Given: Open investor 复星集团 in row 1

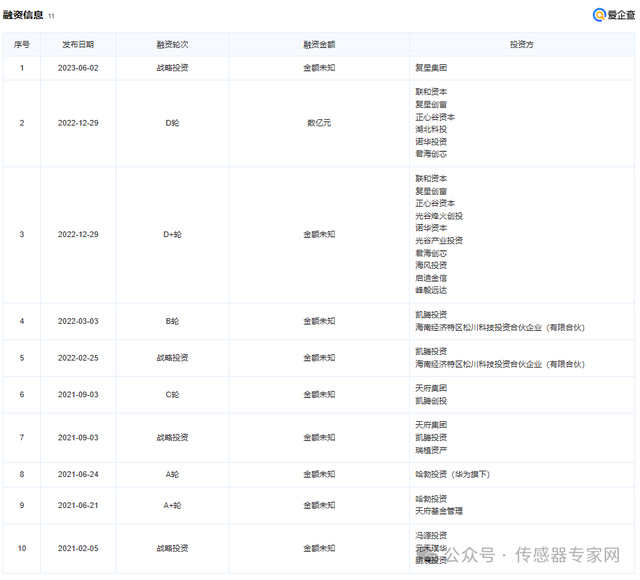Looking at the screenshot, I should 431,68.
